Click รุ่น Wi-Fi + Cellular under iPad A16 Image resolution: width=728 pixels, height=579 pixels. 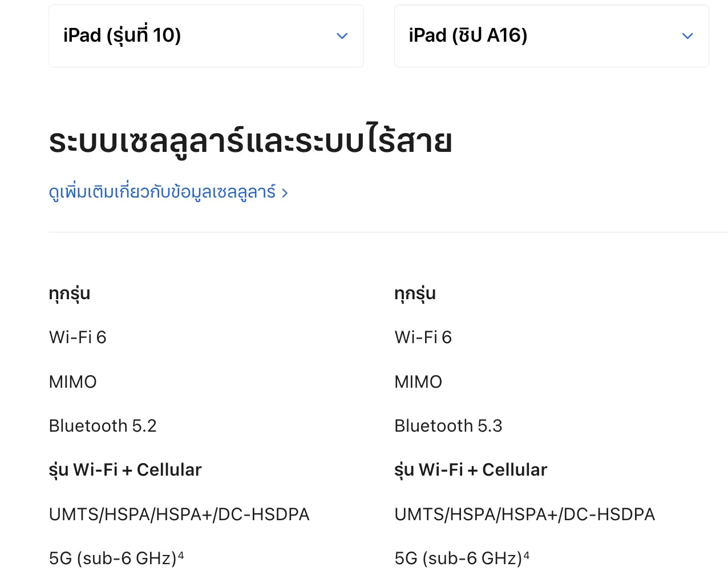471,470
